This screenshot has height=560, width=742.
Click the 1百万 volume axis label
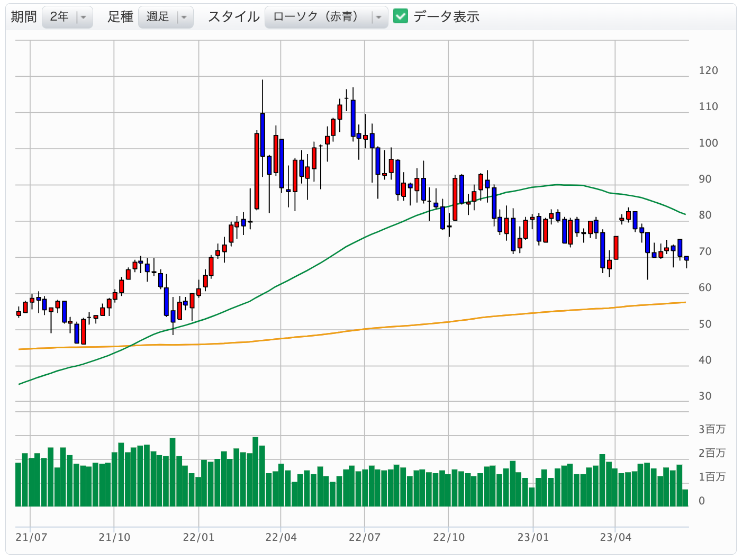click(712, 477)
